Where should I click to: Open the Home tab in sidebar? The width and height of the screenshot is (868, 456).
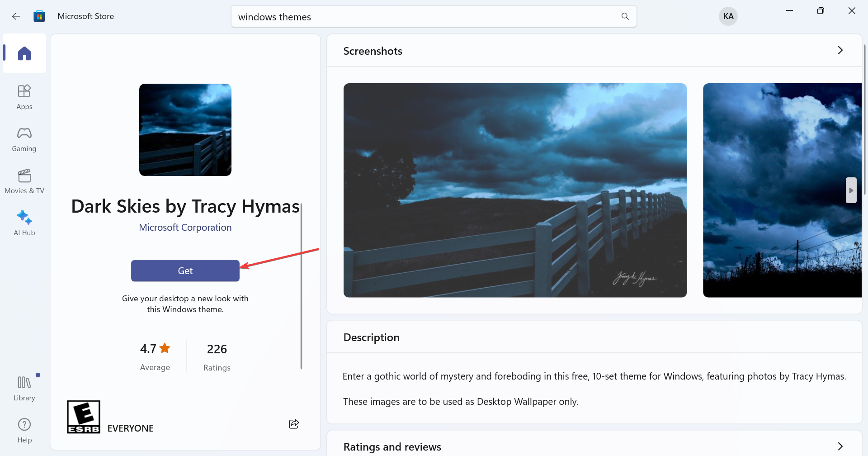coord(24,53)
